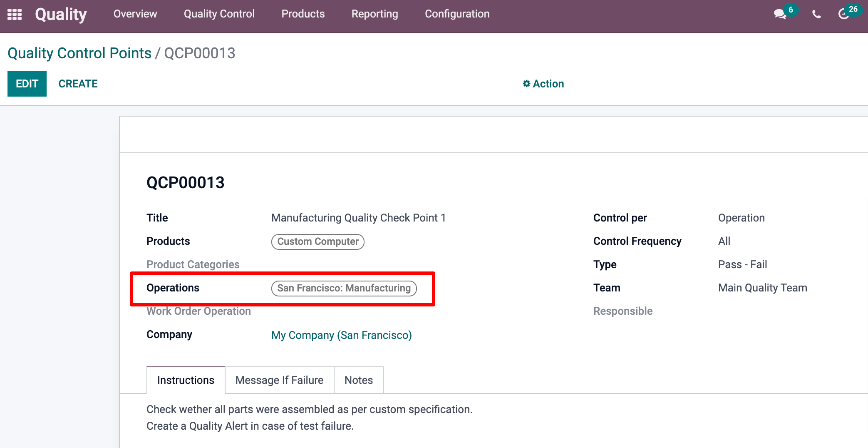Viewport: 868px width, 448px height.
Task: Open the activities clock icon
Action: (x=843, y=15)
